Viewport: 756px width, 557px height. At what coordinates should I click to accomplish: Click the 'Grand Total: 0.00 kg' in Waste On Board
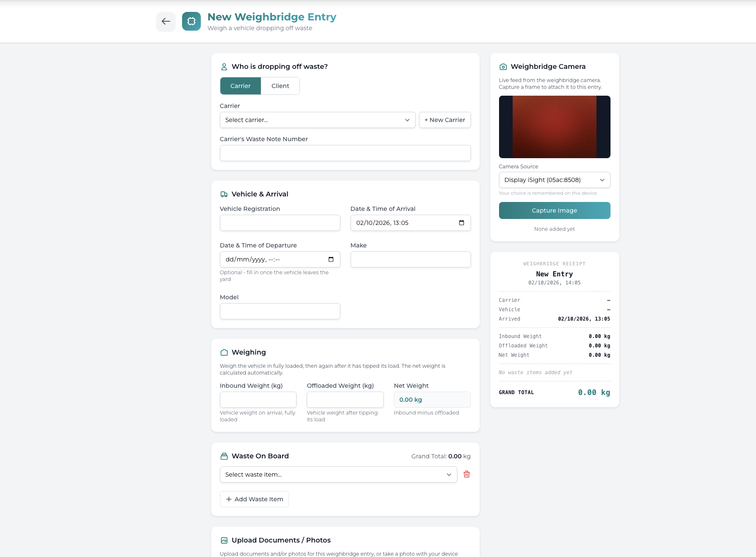tap(441, 456)
